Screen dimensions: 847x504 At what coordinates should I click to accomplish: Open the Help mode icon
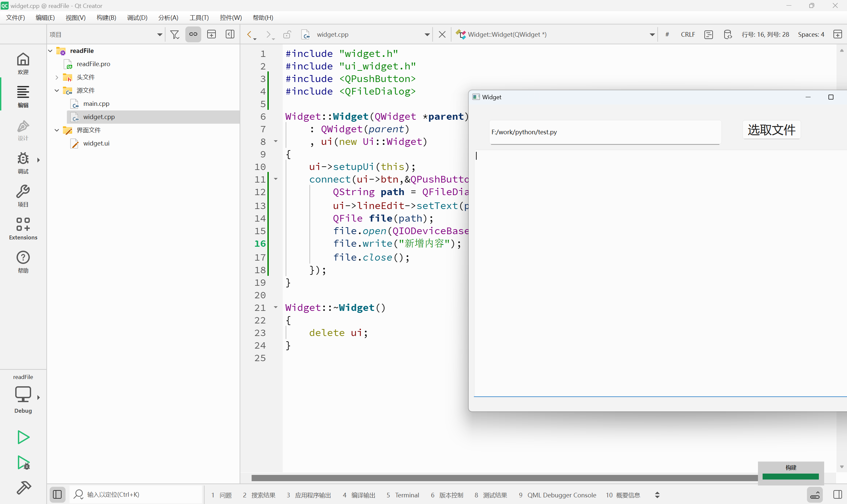(x=23, y=262)
